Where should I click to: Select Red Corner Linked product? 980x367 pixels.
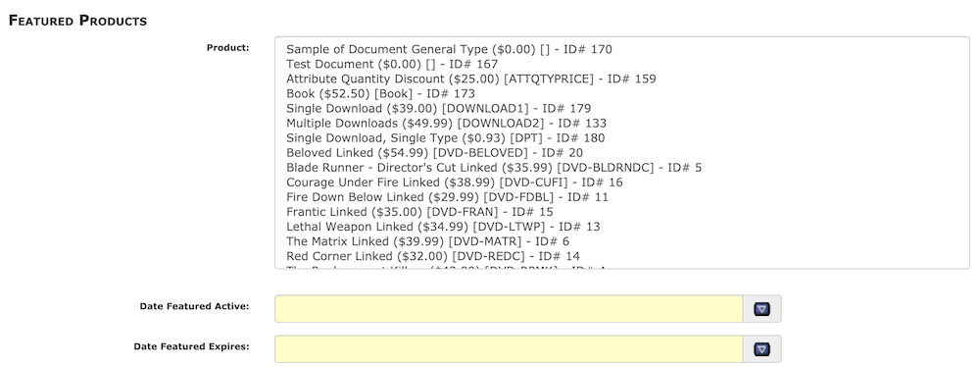432,256
